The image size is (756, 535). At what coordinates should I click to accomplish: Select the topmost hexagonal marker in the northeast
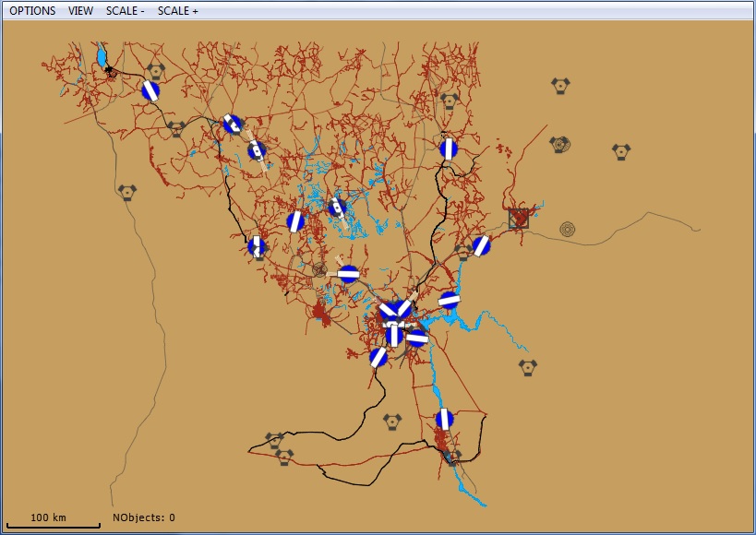point(559,86)
